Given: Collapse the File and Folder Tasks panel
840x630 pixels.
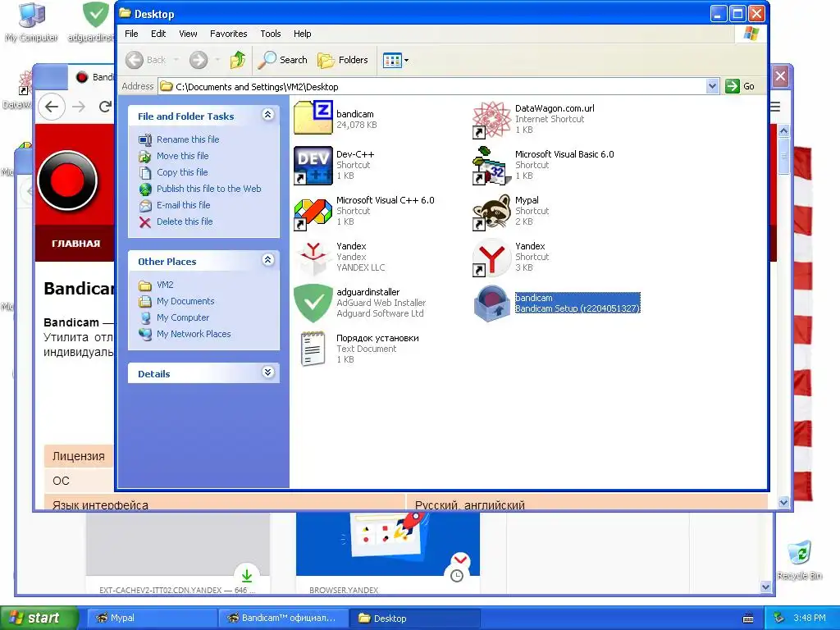Looking at the screenshot, I should pyautogui.click(x=268, y=115).
